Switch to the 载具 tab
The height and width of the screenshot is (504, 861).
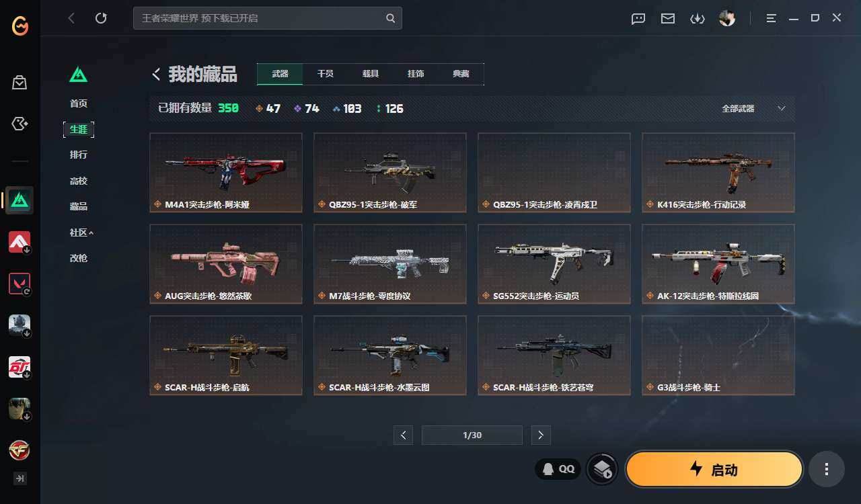click(x=371, y=74)
